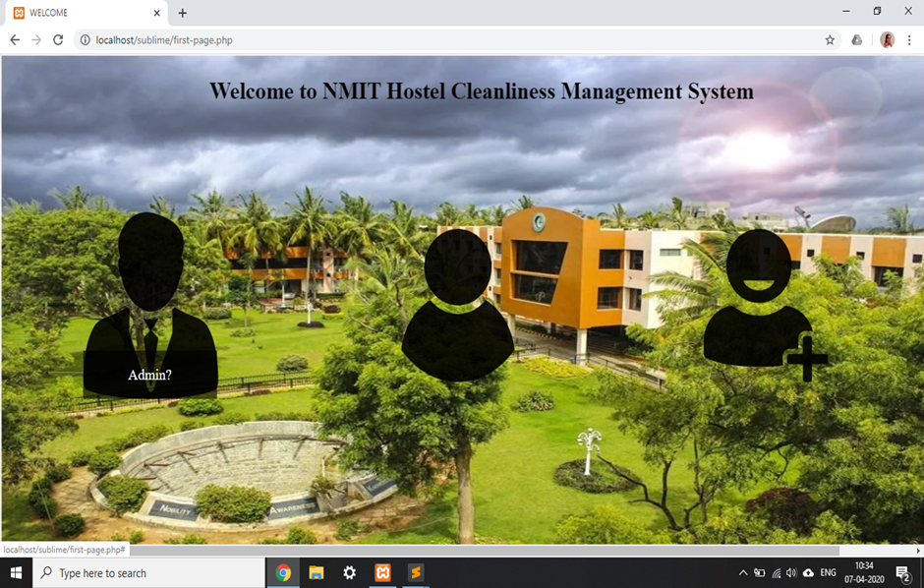Image resolution: width=924 pixels, height=588 pixels.
Task: Open File Explorer from the taskbar
Action: coord(316,572)
